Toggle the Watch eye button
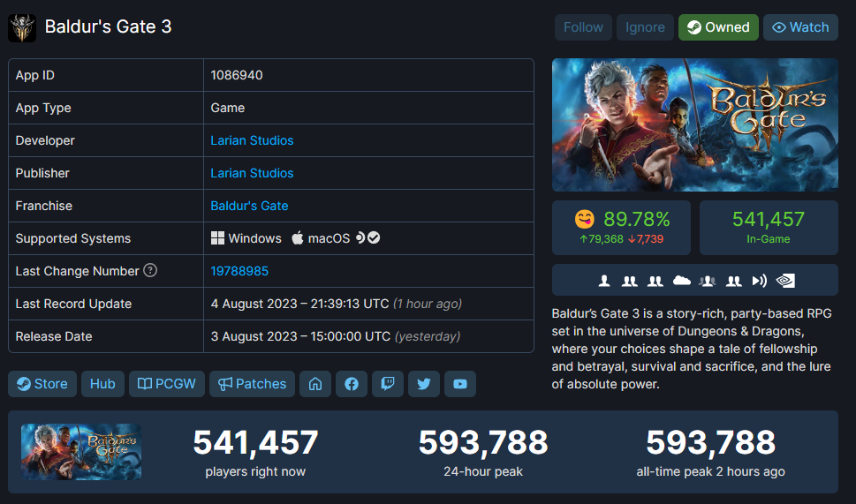This screenshot has height=504, width=856. coord(800,27)
